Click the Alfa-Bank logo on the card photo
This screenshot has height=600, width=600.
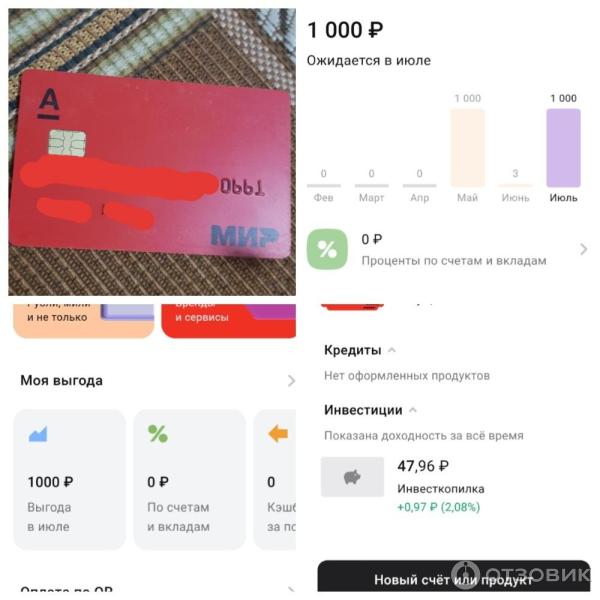click(x=49, y=104)
